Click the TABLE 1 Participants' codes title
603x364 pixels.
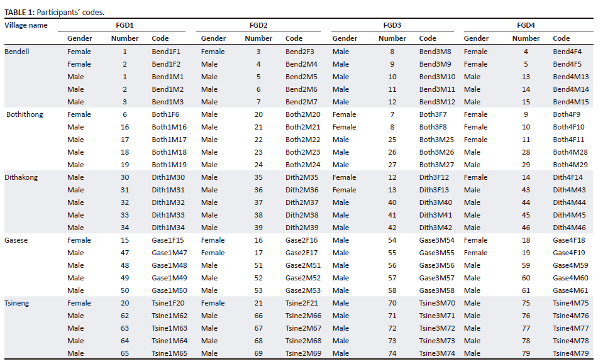pyautogui.click(x=55, y=12)
